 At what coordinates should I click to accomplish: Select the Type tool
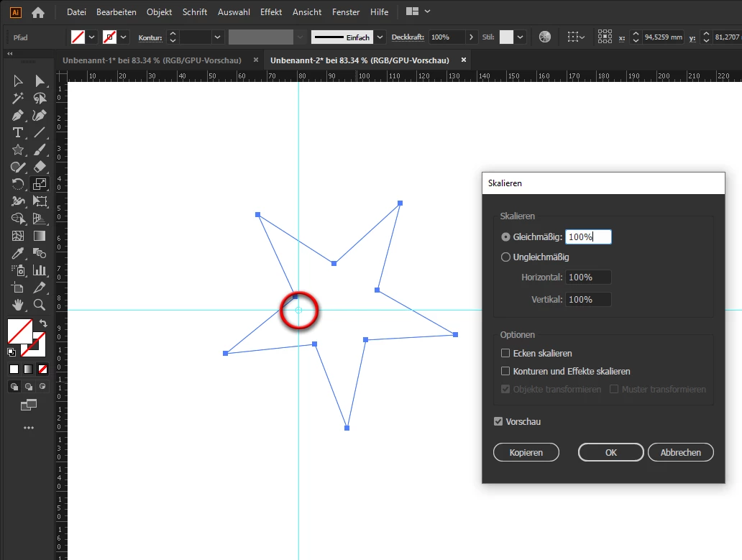click(x=18, y=132)
